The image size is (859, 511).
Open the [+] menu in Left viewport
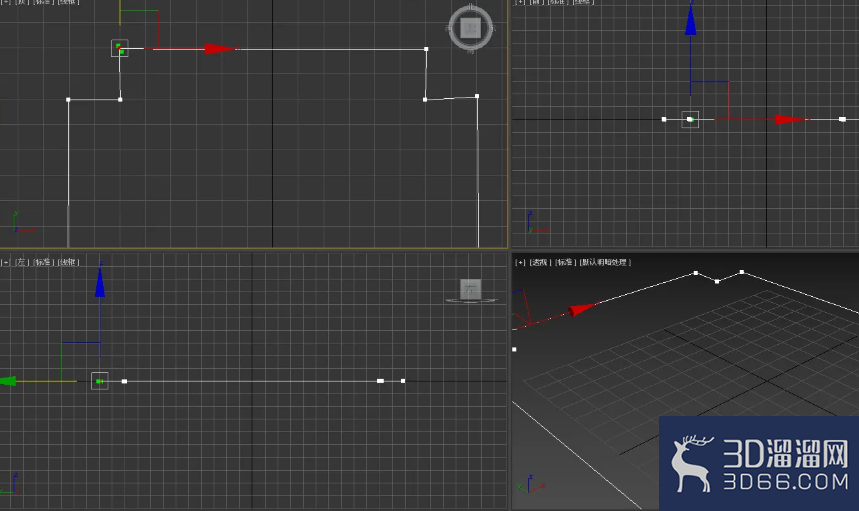5,262
